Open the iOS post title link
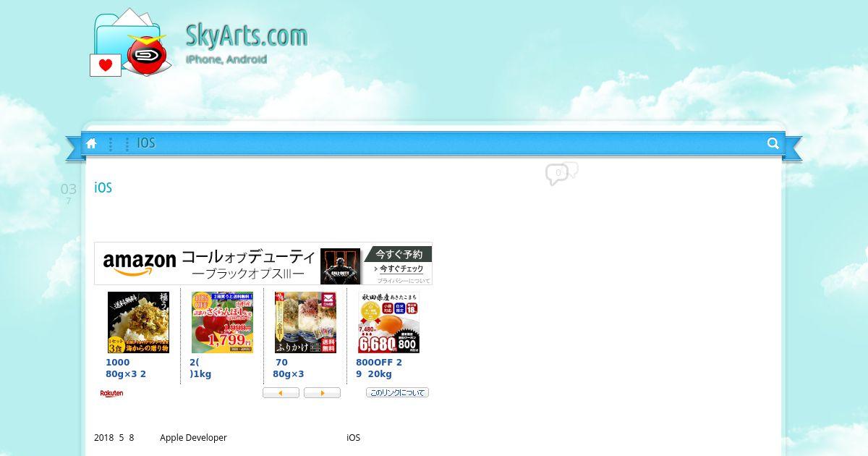Image resolution: width=868 pixels, height=456 pixels. 103,187
